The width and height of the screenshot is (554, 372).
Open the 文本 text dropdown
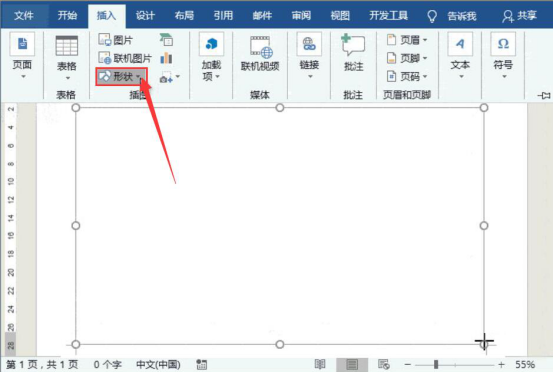click(460, 57)
